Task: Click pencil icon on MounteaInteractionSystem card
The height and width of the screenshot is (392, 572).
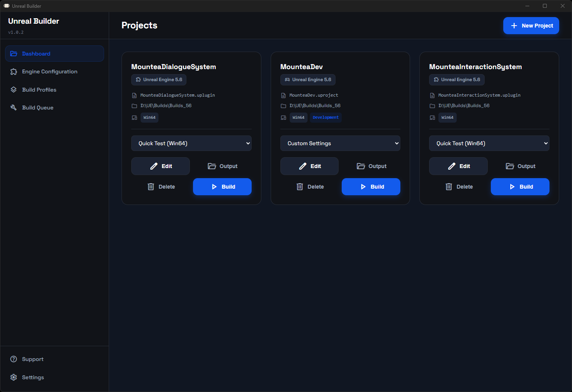Action: 452,166
